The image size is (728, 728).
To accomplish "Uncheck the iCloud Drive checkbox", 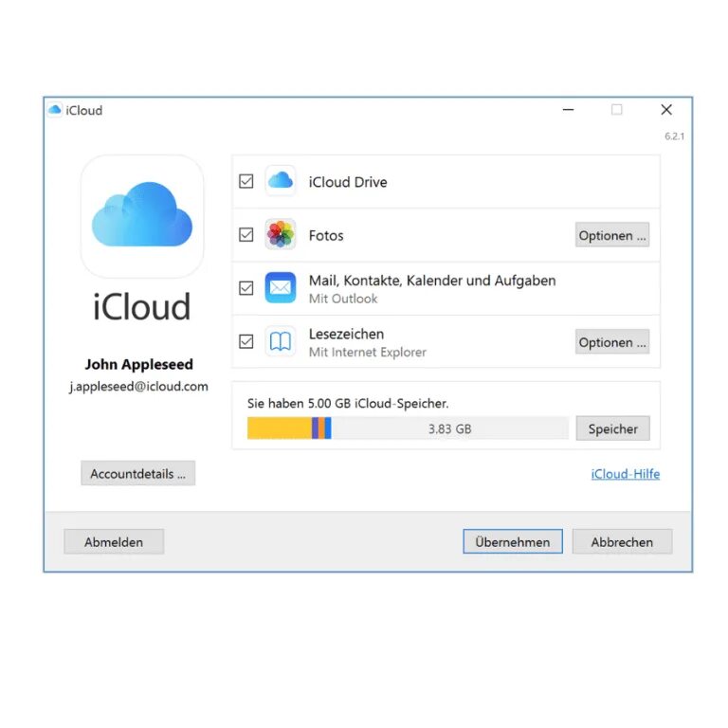I will coord(246,181).
